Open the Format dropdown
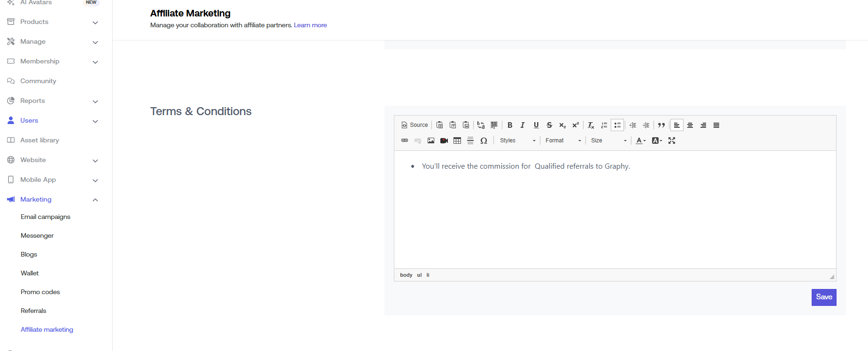The height and width of the screenshot is (351, 868). coord(563,140)
